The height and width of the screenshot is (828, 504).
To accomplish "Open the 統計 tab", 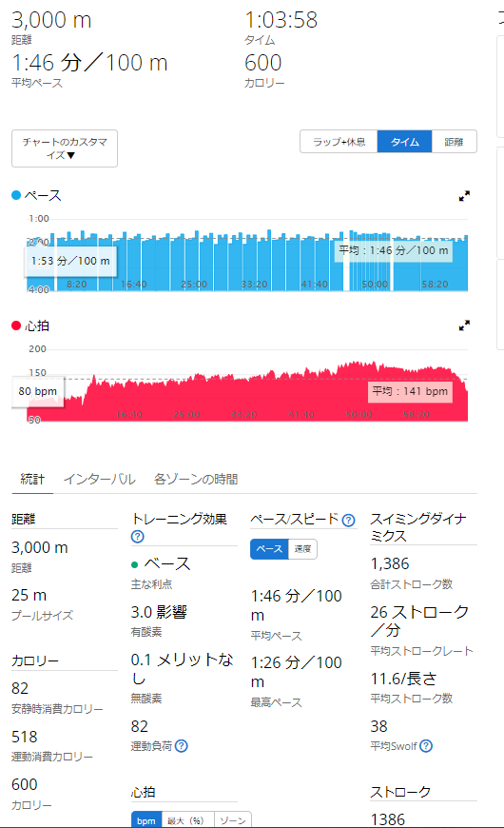I will pos(32,479).
